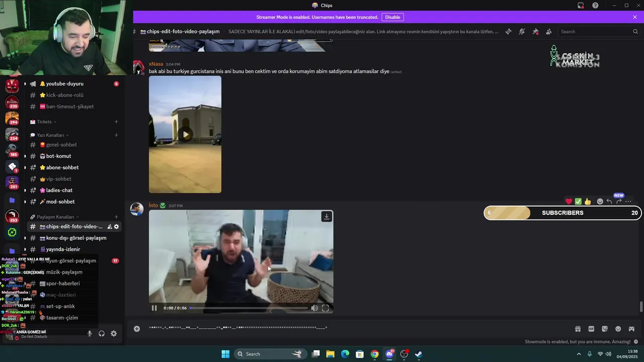Create a channel in Paylaşım Kanalları category

click(116, 217)
